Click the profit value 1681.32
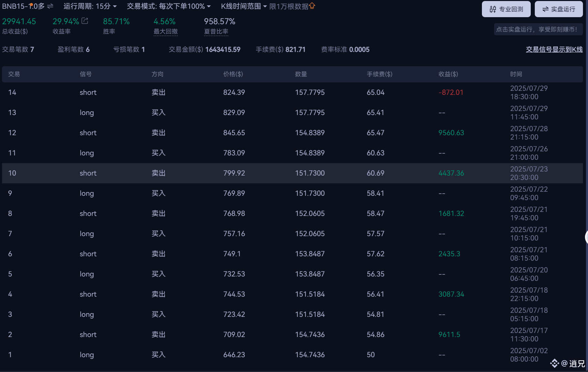The width and height of the screenshot is (588, 372). (x=451, y=214)
